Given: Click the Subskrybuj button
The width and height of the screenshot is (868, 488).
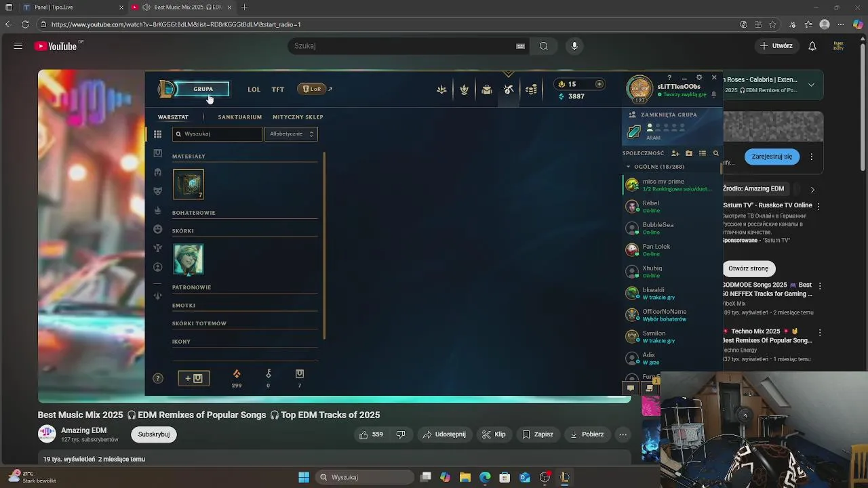Looking at the screenshot, I should [x=154, y=434].
